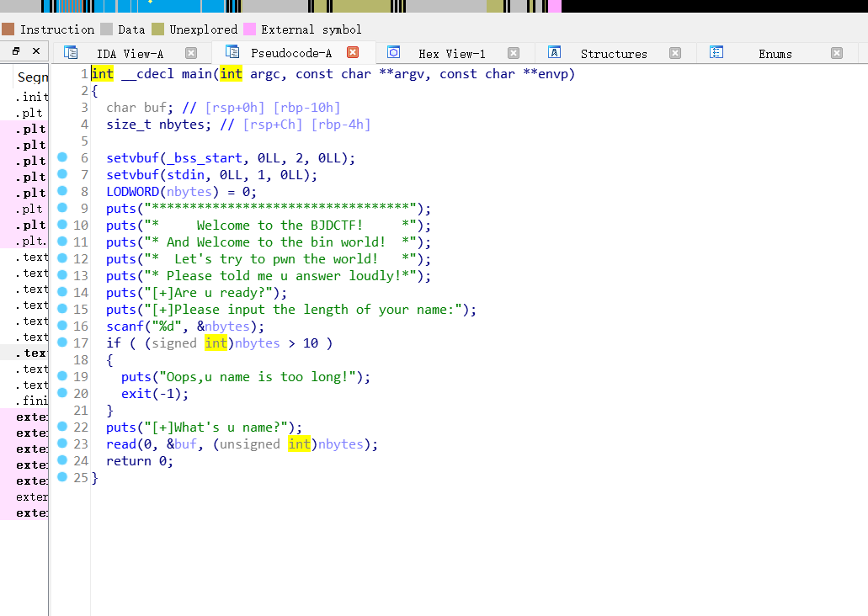Screen dimensions: 868x616
Task: Click the Enums tab icon
Action: coord(716,52)
